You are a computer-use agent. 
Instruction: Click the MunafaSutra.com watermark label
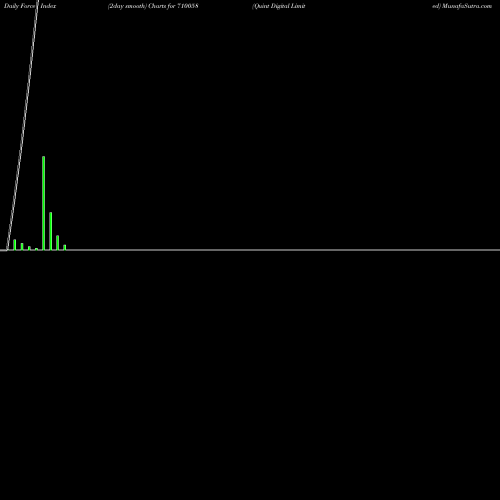467,6
